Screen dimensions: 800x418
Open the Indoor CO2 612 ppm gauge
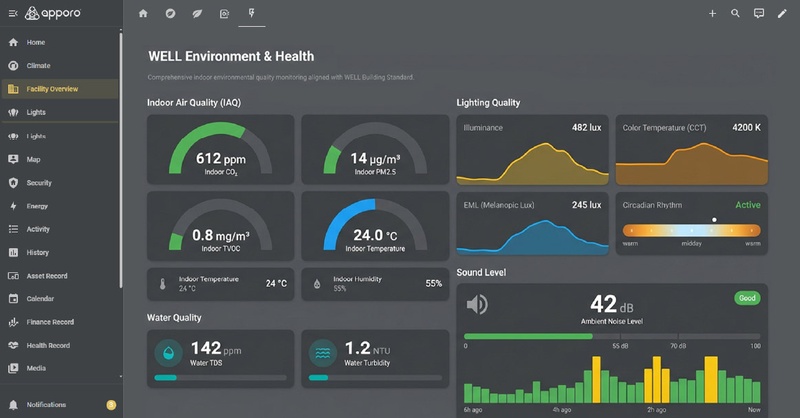(x=220, y=149)
